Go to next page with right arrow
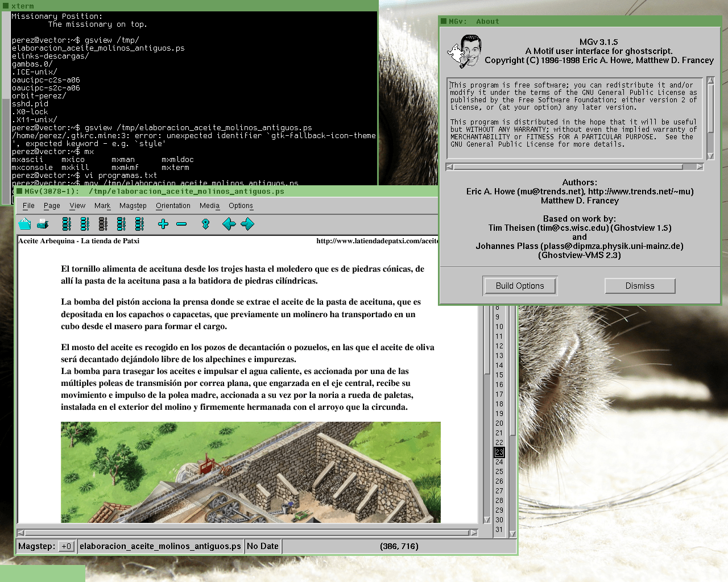The width and height of the screenshot is (728, 582). (247, 224)
